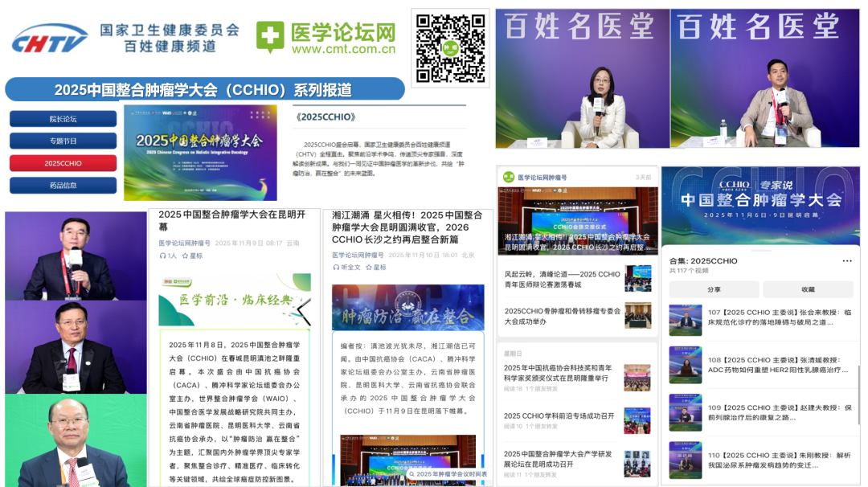The image size is (868, 487).
Task: Open the woman interview video in 百姓名医堂
Action: [583, 78]
